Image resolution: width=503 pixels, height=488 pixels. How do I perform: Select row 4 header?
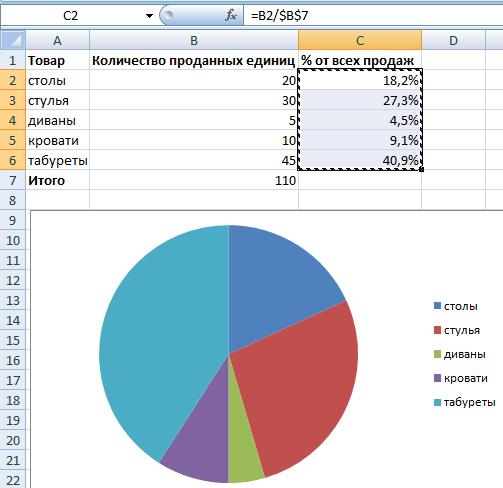point(13,120)
